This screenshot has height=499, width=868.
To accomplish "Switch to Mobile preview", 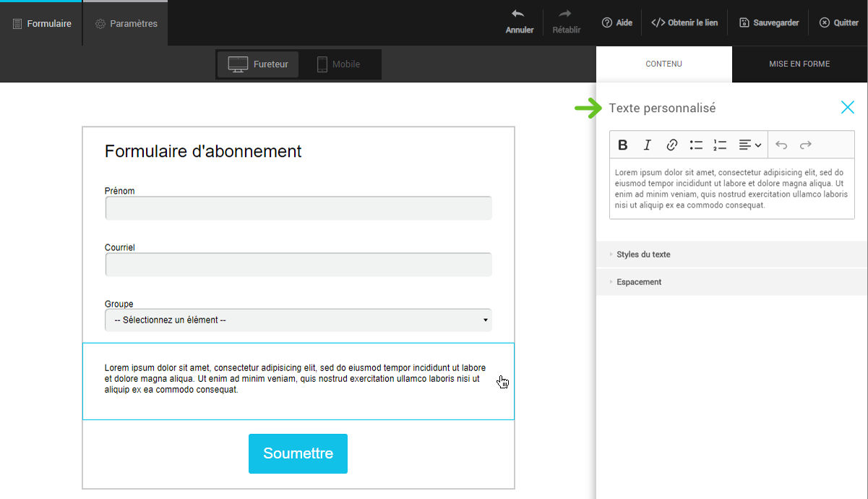I will [339, 64].
